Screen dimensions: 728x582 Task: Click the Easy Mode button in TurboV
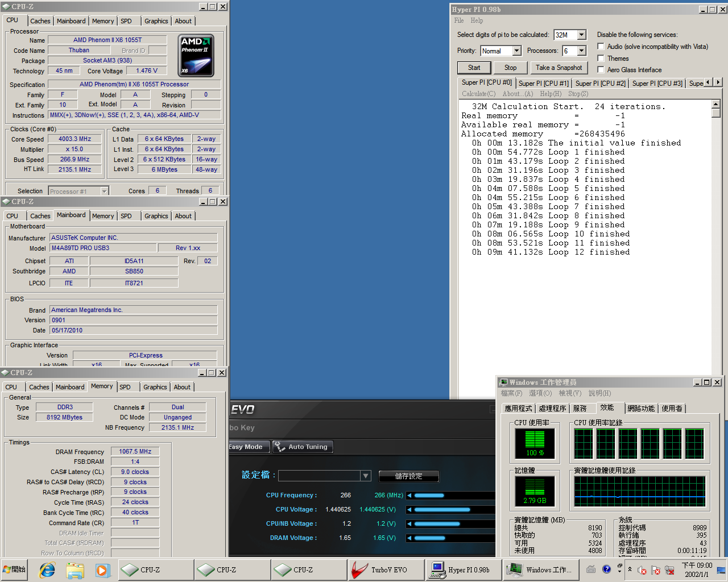point(249,447)
